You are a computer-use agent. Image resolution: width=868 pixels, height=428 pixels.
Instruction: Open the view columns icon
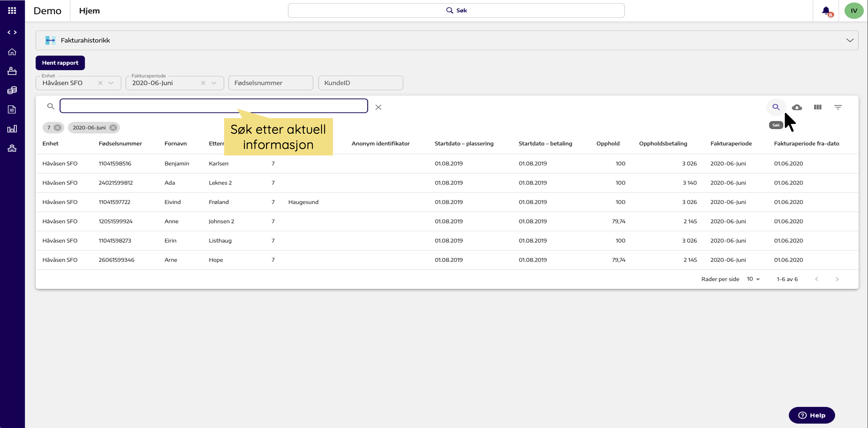(817, 107)
